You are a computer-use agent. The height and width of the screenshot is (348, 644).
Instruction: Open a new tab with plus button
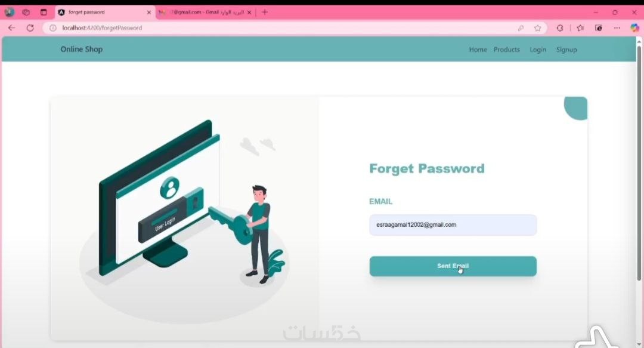click(265, 13)
